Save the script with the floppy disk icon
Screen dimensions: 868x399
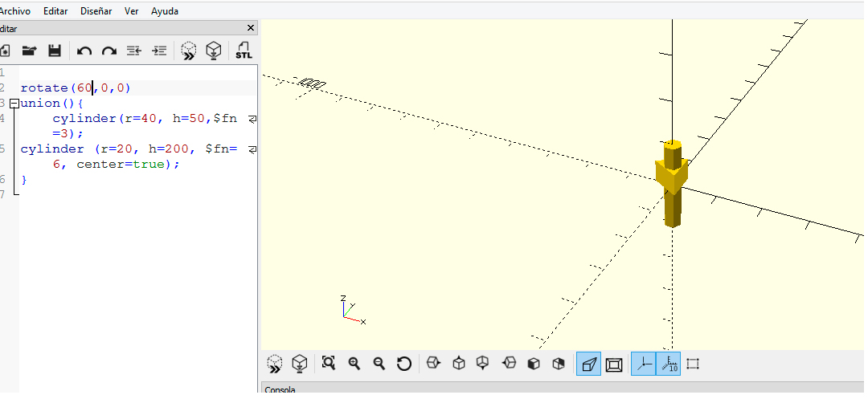tap(55, 51)
